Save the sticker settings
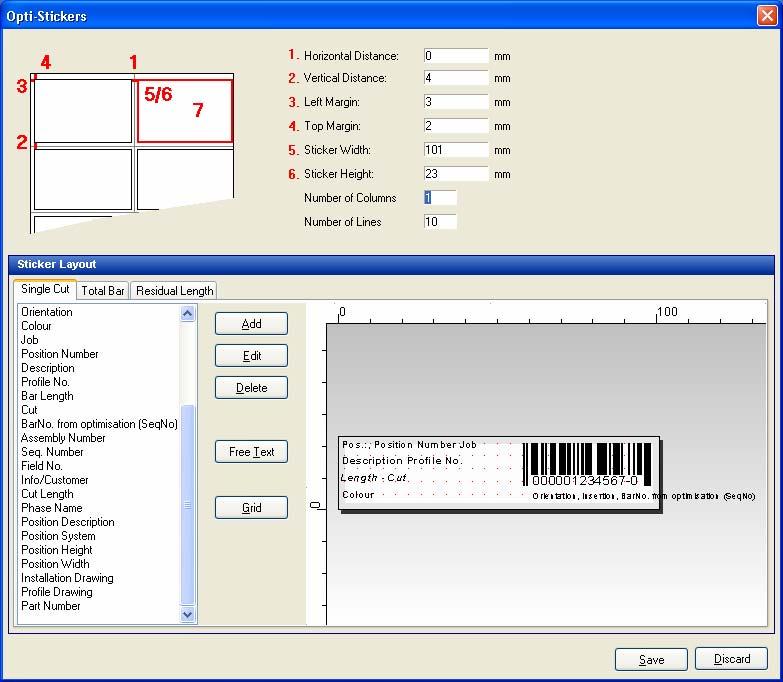Screen dimensions: 783x682 [651, 660]
